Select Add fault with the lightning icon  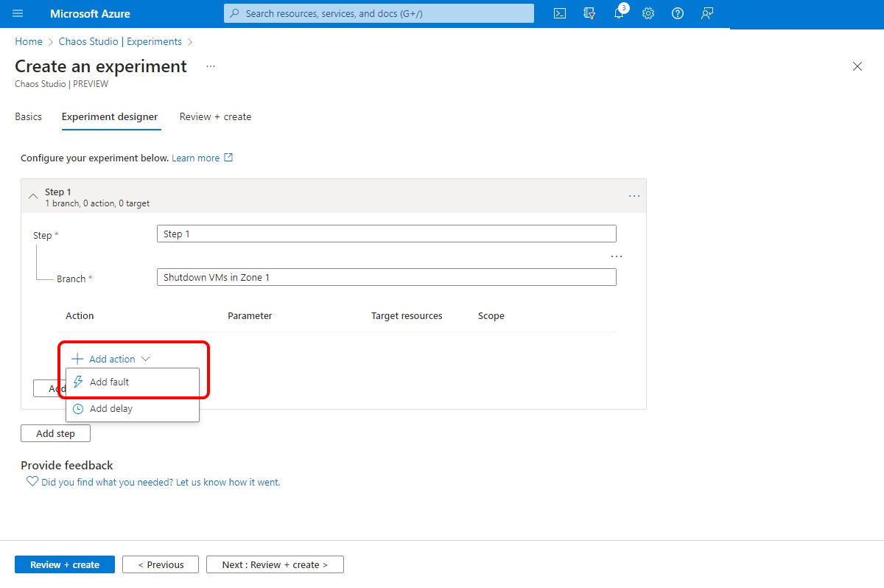(109, 382)
